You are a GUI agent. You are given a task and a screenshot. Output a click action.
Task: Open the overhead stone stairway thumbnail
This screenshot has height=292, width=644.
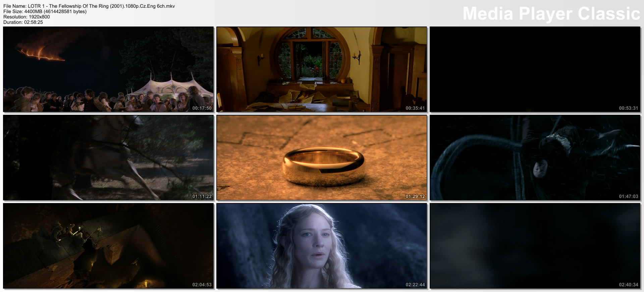[108, 246]
